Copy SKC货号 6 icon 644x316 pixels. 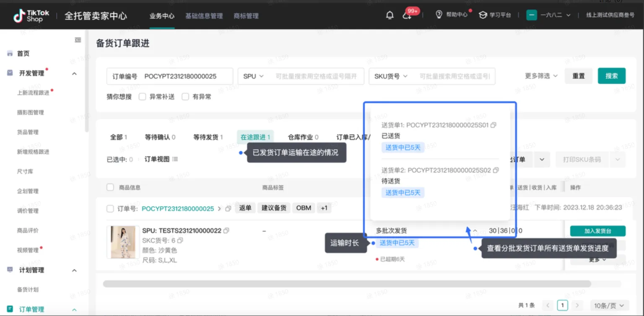point(180,241)
